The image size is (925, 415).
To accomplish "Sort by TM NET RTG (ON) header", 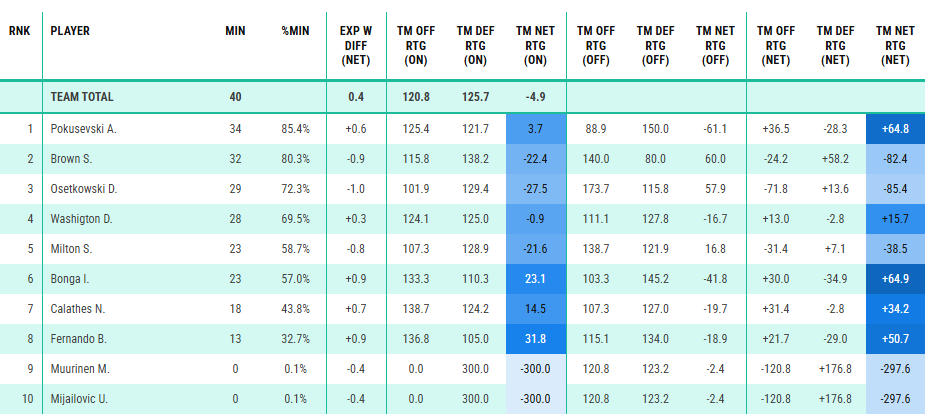I will click(x=535, y=45).
